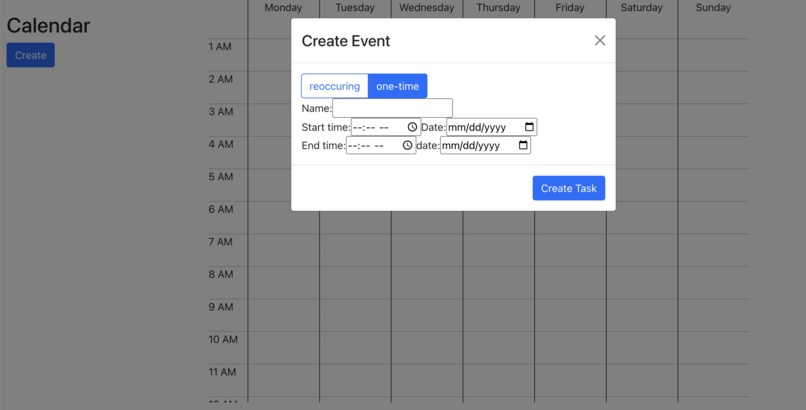Screen dimensions: 806x410
Task: Click the 4 AM time label
Action: point(221,144)
